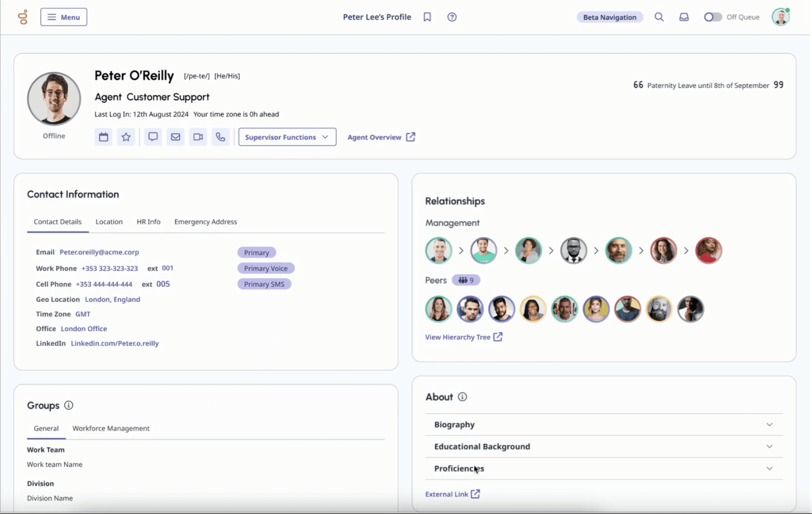Viewport: 812px width, 514px height.
Task: Expand the Proficiencies section
Action: 604,468
